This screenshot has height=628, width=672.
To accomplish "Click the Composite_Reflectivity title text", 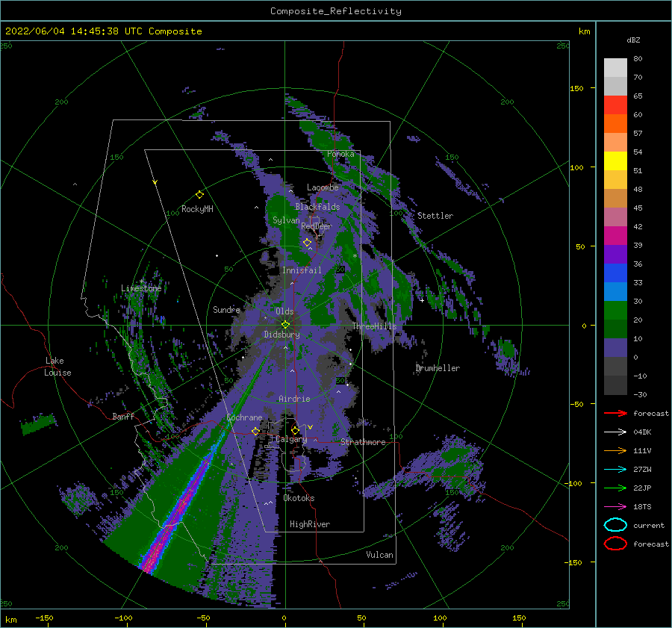I will (x=336, y=11).
